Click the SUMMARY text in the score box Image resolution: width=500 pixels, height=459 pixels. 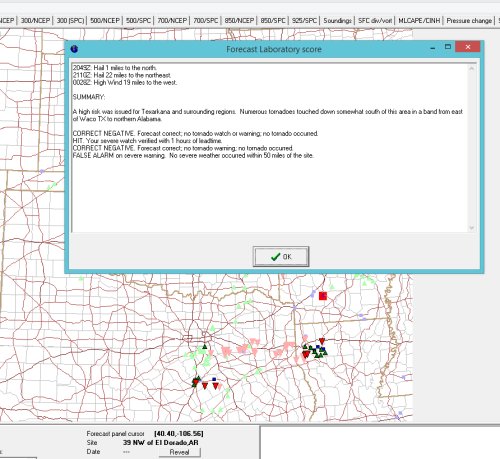coord(89,97)
